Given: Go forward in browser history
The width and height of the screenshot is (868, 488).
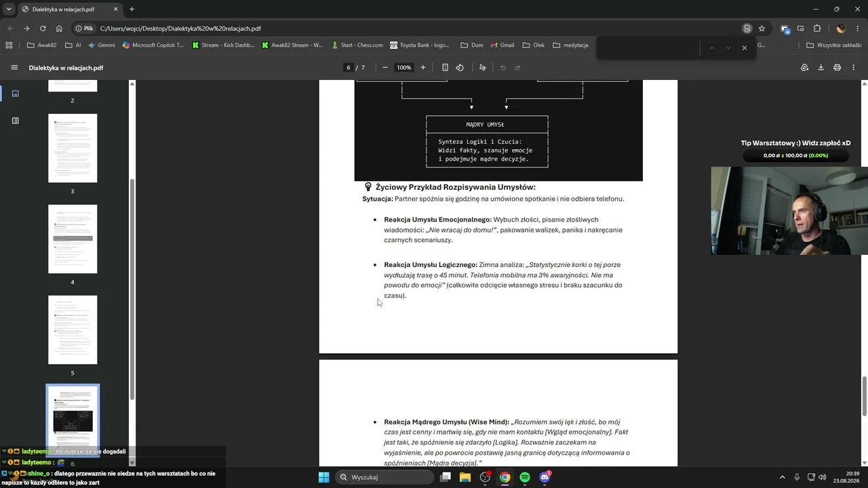Looking at the screenshot, I should click(x=26, y=28).
